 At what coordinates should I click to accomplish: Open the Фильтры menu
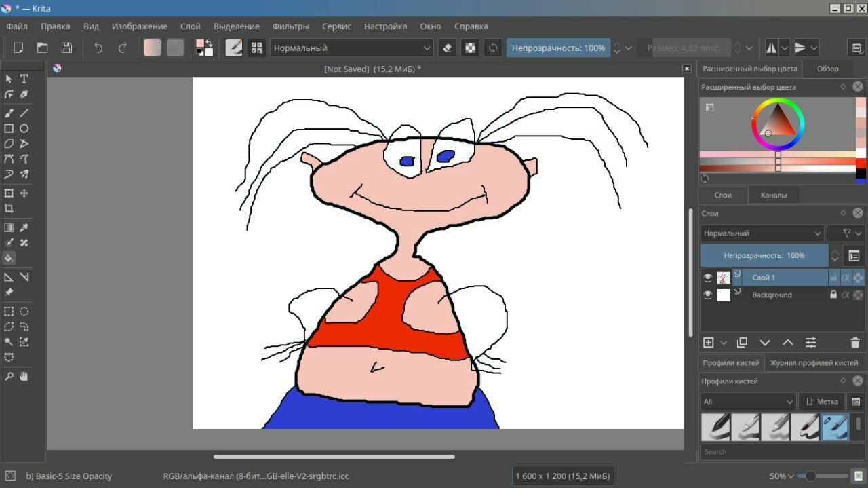pyautogui.click(x=290, y=26)
